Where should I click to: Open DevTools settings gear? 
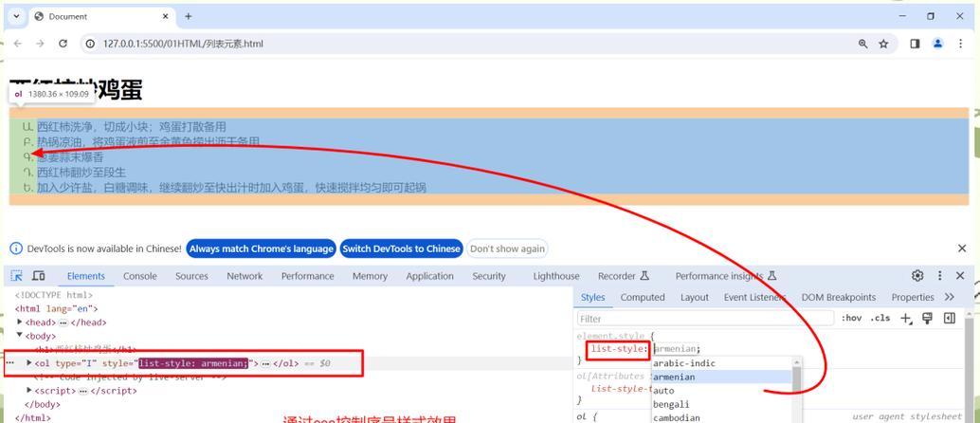(x=916, y=276)
